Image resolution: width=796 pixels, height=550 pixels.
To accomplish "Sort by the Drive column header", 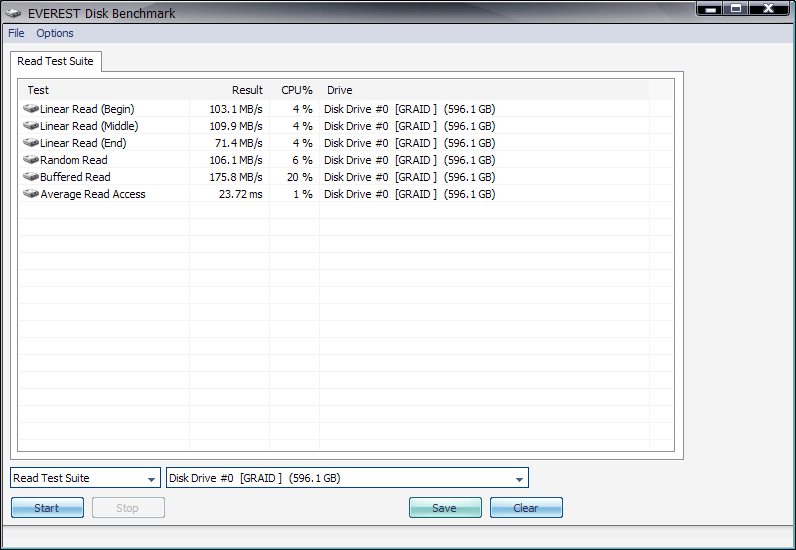I will (339, 90).
